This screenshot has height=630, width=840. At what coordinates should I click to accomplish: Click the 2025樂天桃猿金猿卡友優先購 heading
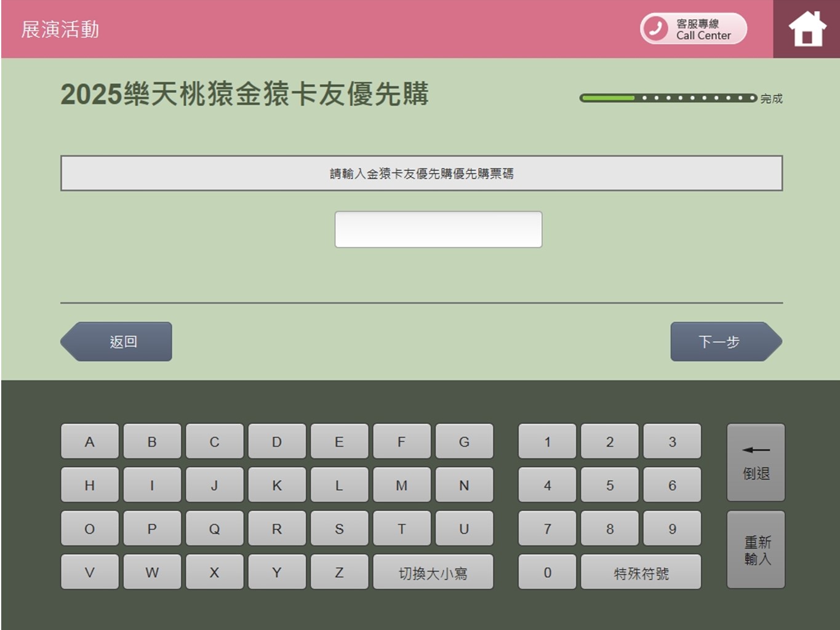pyautogui.click(x=244, y=94)
